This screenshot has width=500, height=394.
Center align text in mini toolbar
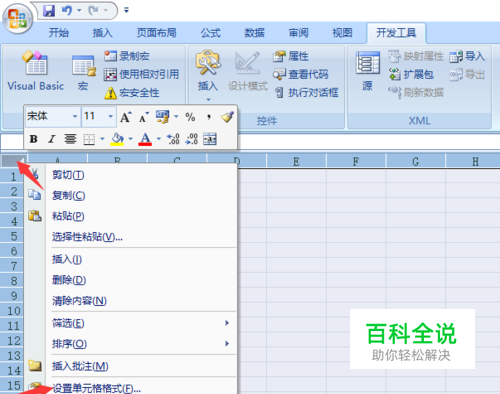pyautogui.click(x=70, y=139)
